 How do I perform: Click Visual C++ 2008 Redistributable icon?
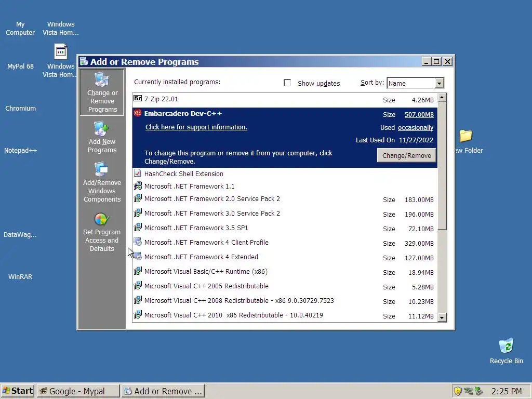click(137, 300)
